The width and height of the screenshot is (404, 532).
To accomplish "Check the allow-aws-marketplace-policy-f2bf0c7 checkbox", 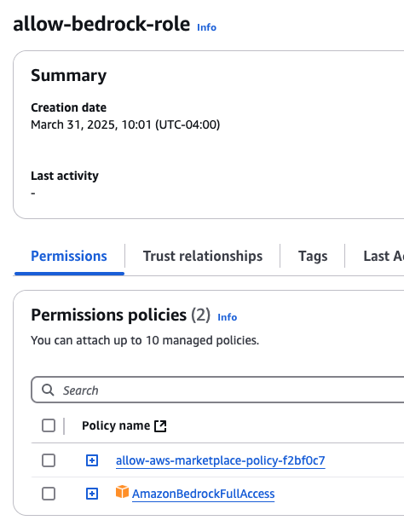I will coord(49,460).
